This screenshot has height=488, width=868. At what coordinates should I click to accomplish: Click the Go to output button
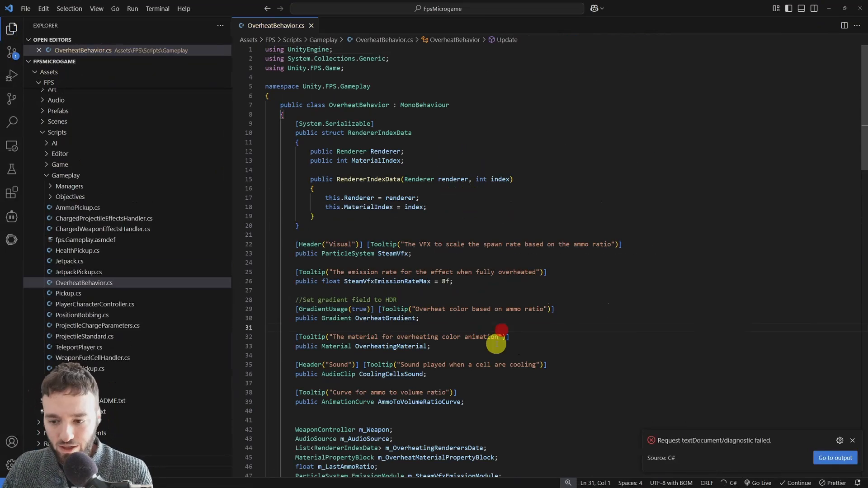tap(835, 457)
